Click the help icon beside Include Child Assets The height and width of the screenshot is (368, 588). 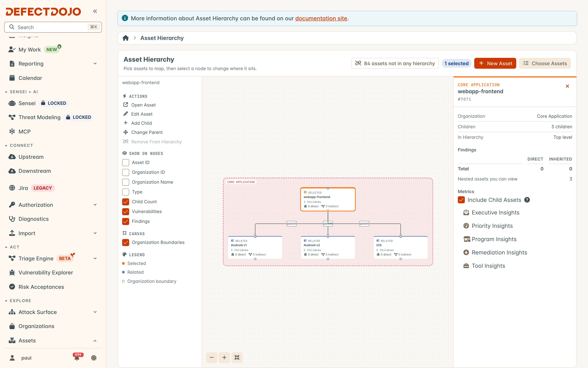pos(527,200)
